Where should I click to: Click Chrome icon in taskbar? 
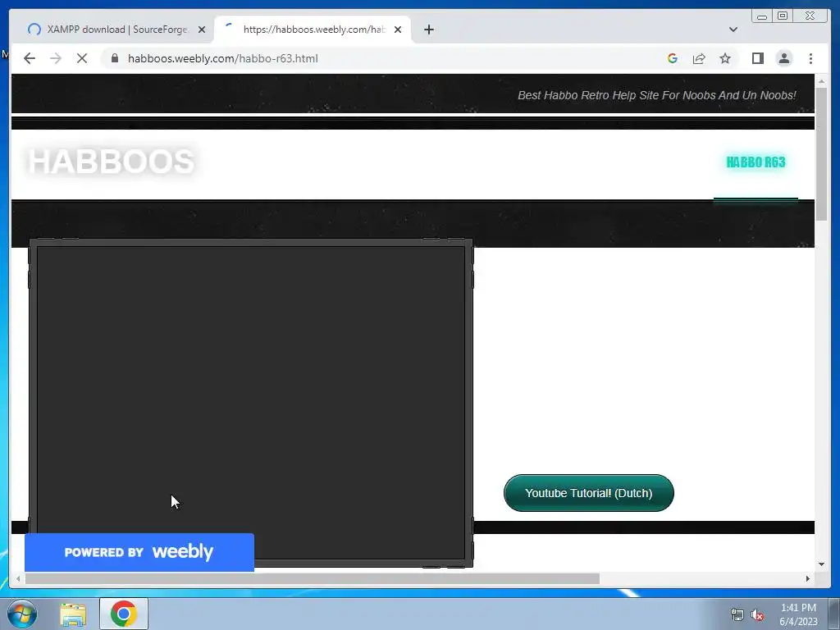pos(124,614)
